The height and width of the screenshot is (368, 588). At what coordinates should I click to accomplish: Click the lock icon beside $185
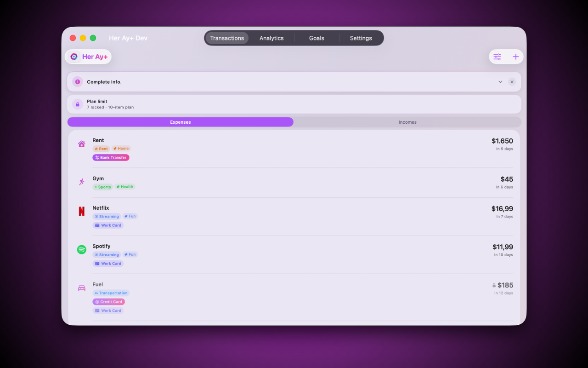pos(494,285)
